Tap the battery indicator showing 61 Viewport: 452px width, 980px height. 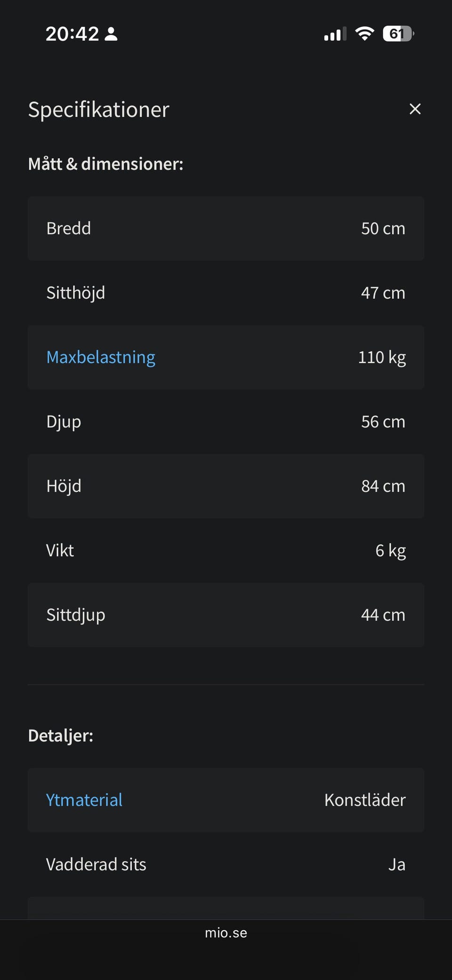[x=398, y=34]
